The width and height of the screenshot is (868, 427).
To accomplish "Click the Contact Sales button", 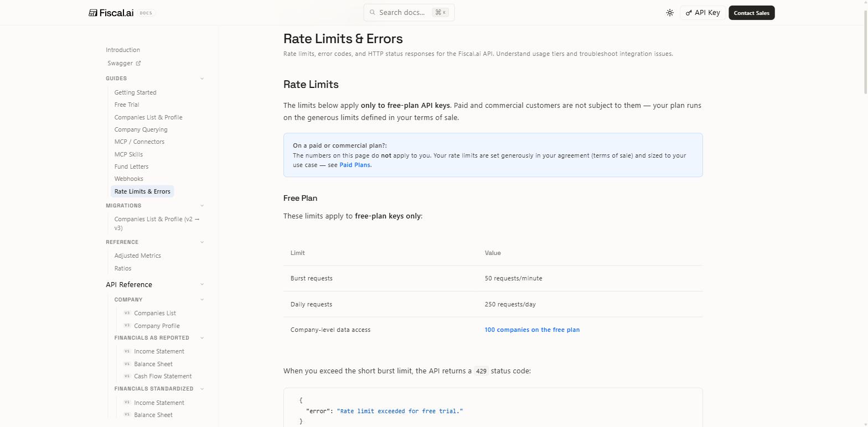I will tap(751, 13).
